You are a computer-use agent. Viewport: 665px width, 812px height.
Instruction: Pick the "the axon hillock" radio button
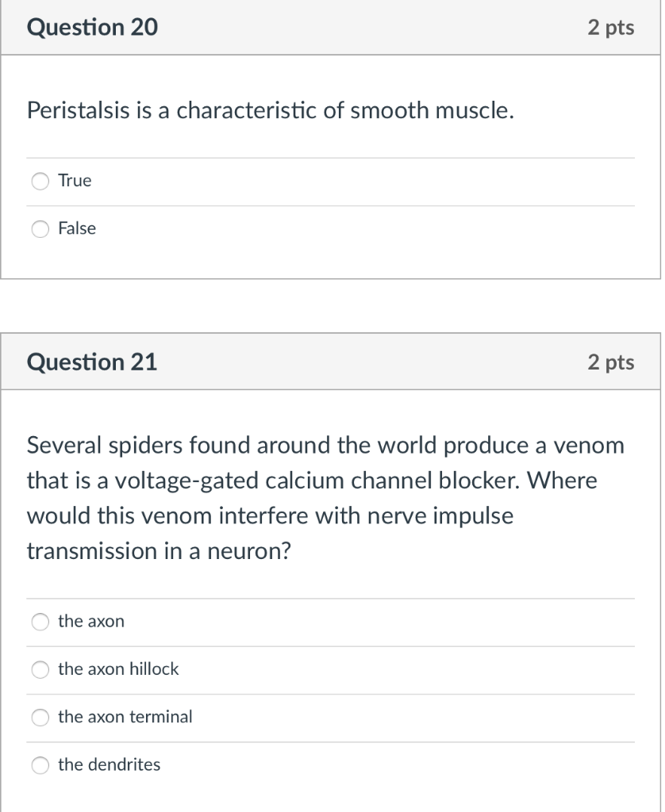pyautogui.click(x=40, y=670)
